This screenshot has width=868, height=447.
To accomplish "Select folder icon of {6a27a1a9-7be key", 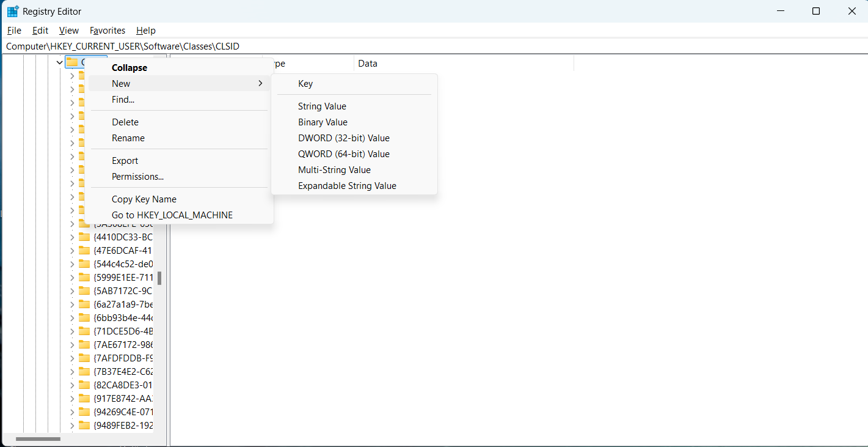I will click(84, 305).
